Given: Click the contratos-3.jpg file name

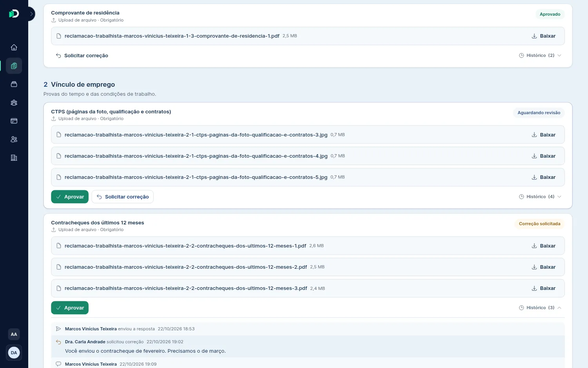Looking at the screenshot, I should pos(196,135).
